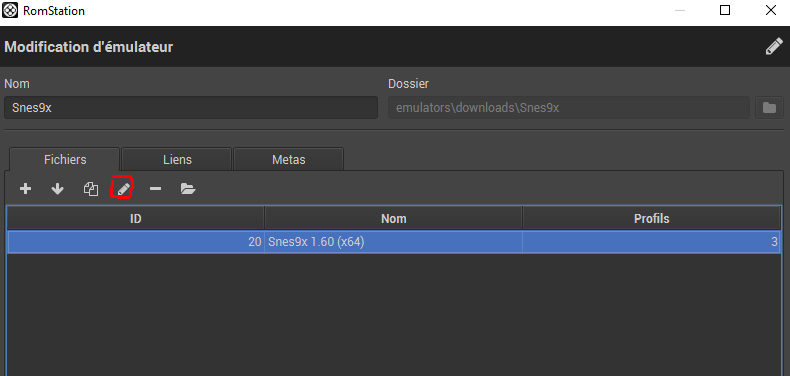
Task: Click the Dossier path field
Action: (x=569, y=108)
